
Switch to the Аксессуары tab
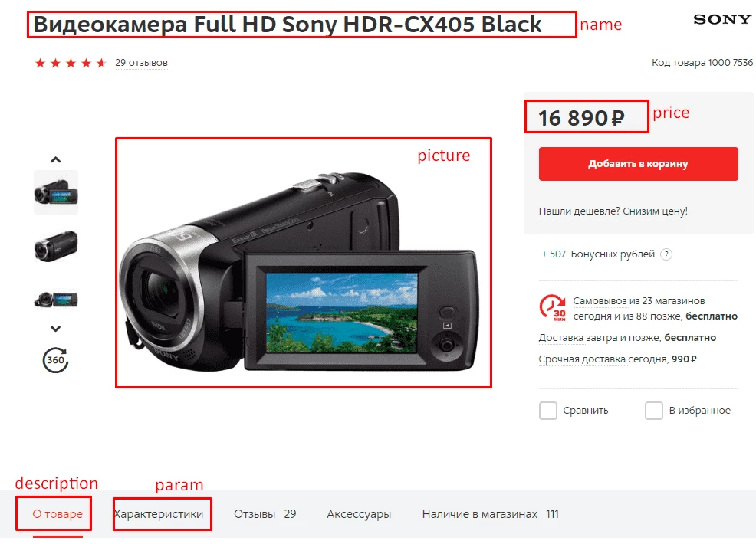click(x=359, y=515)
